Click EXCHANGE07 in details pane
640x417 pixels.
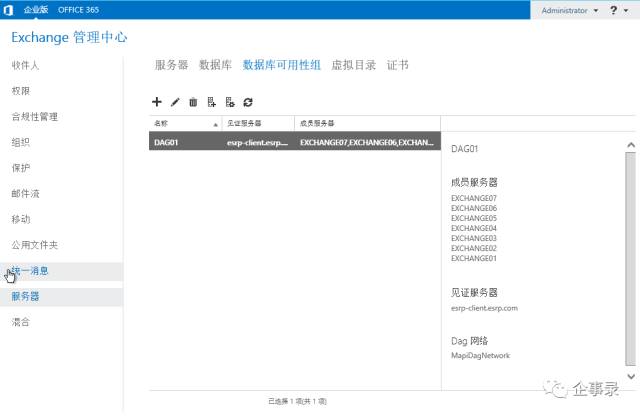click(x=474, y=198)
